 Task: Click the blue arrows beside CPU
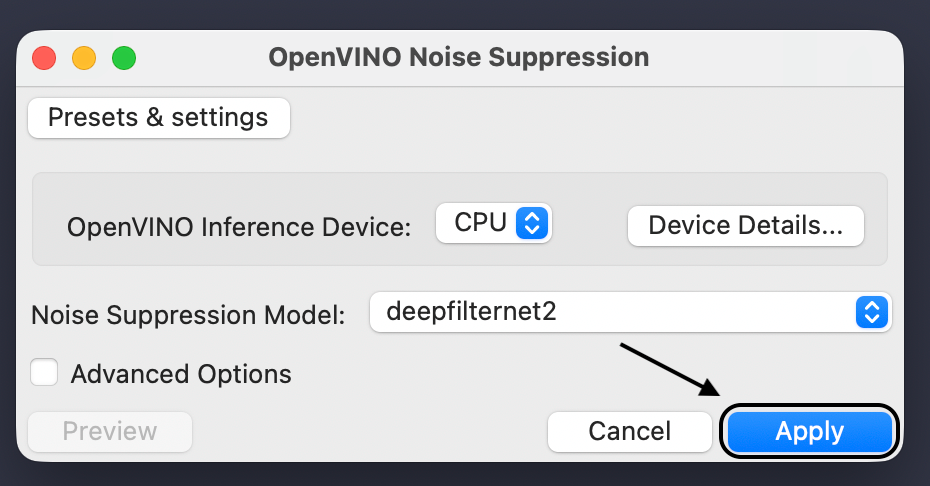pyautogui.click(x=532, y=223)
